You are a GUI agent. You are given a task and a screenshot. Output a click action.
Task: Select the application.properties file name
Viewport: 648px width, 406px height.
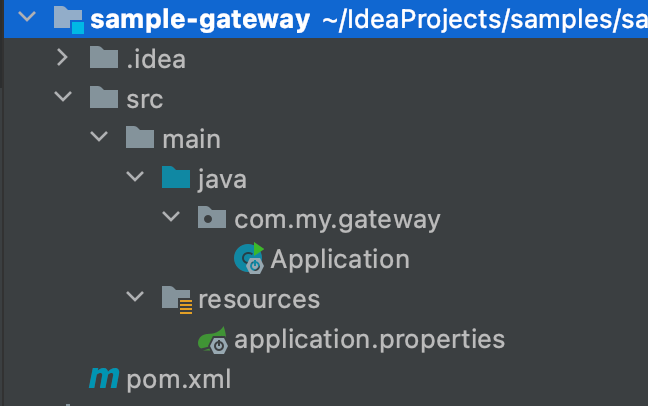tap(369, 340)
